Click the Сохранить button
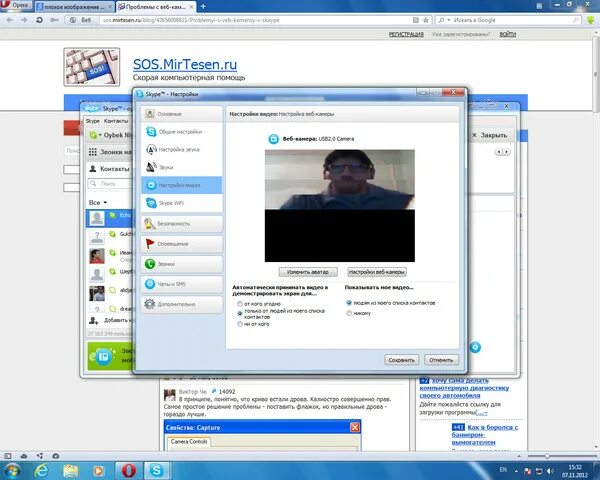 (401, 360)
